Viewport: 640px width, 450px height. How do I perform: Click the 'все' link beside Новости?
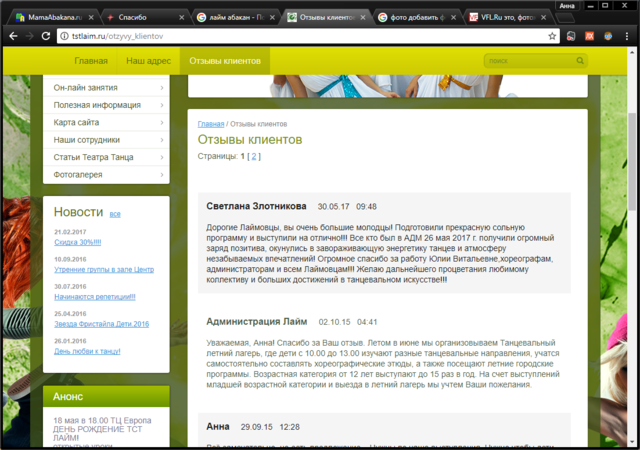pos(115,214)
